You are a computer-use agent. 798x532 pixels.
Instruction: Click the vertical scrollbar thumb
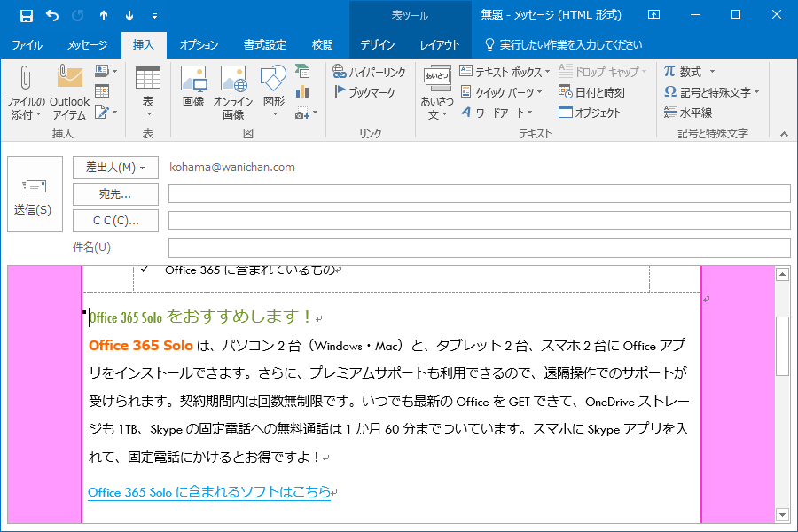tap(782, 346)
